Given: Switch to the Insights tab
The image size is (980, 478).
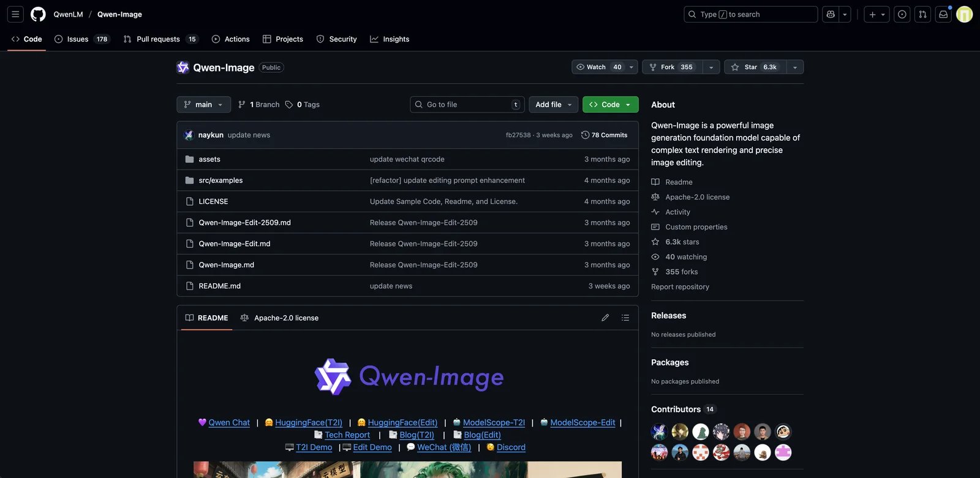Looking at the screenshot, I should (390, 39).
